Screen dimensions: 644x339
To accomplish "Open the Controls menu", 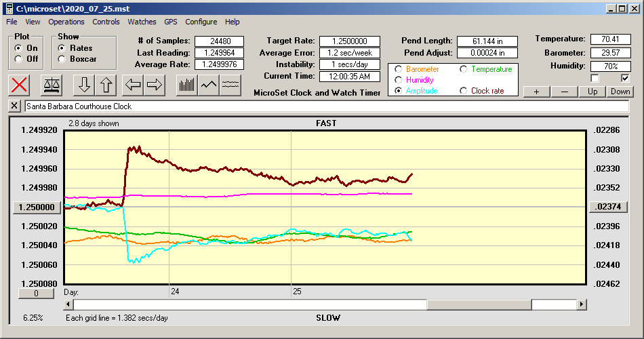I will (x=106, y=22).
